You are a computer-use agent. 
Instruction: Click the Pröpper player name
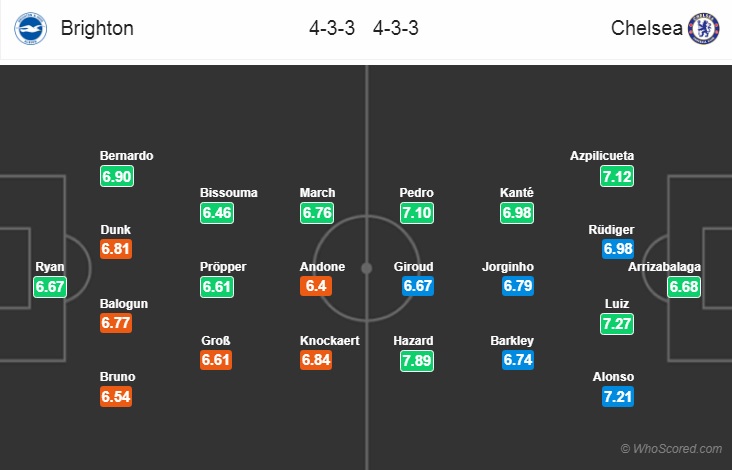[223, 267]
